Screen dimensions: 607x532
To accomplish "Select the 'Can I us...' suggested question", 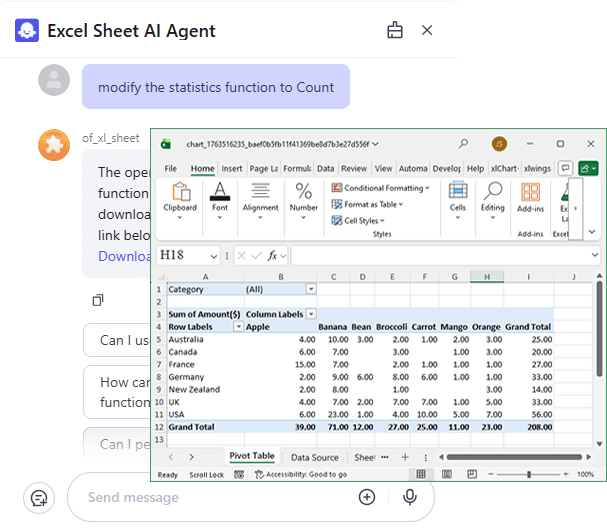I will (x=117, y=340).
